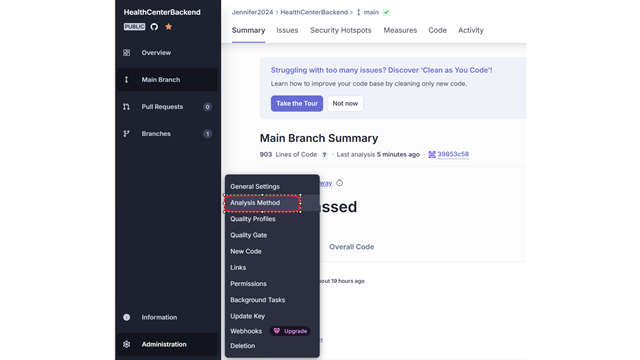
Task: Click the Branches count badge
Action: 207,134
